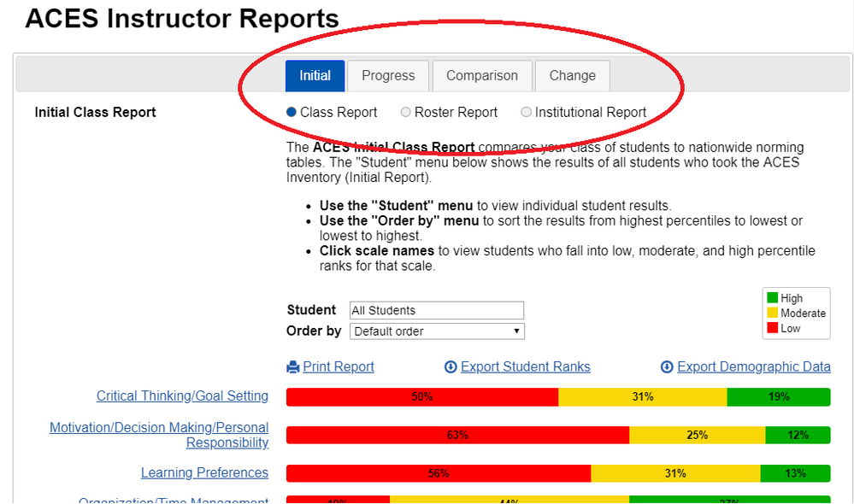Click the Print Report link
The height and width of the screenshot is (504, 854).
coord(339,367)
